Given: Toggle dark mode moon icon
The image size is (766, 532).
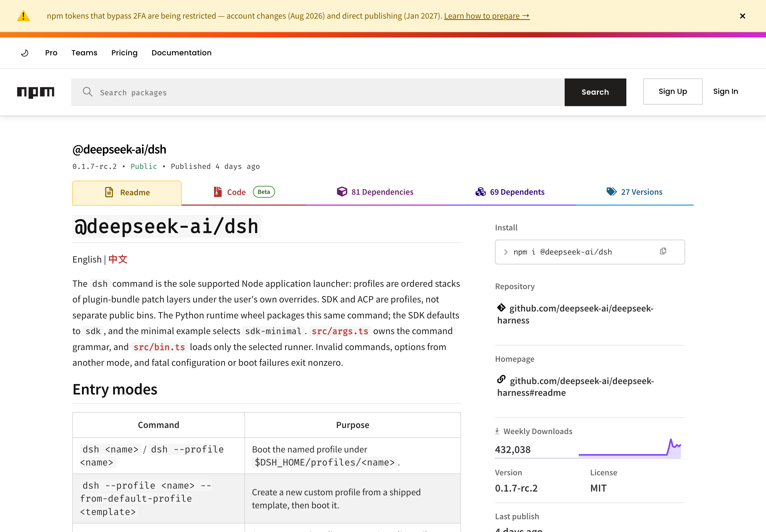Looking at the screenshot, I should [25, 53].
